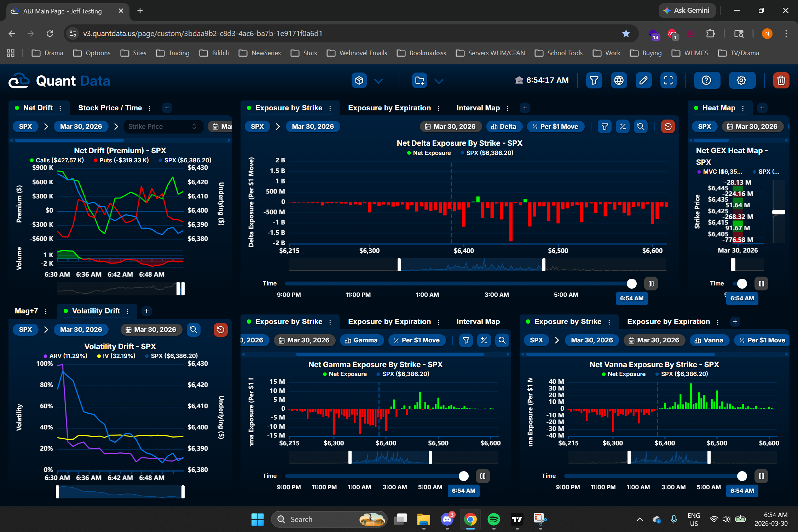Click the pencil edit page icon
Image resolution: width=798 pixels, height=532 pixels.
coord(643,81)
